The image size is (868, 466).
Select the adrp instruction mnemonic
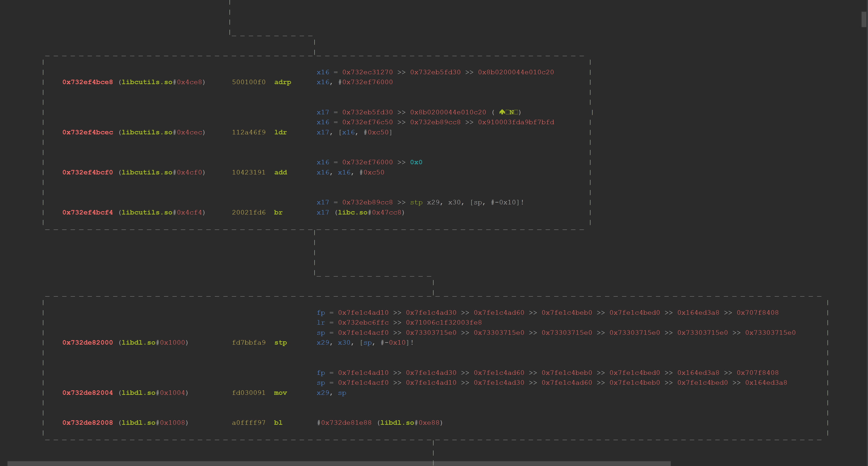coord(282,82)
